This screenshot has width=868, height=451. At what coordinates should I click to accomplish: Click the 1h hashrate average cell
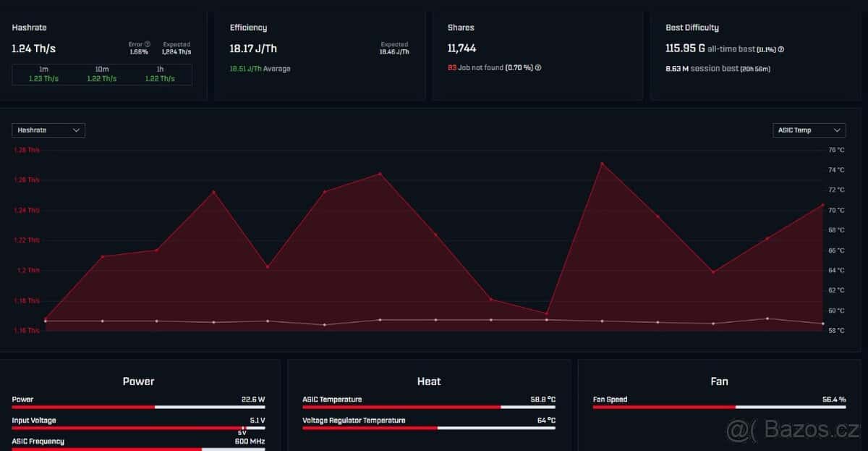coord(160,75)
